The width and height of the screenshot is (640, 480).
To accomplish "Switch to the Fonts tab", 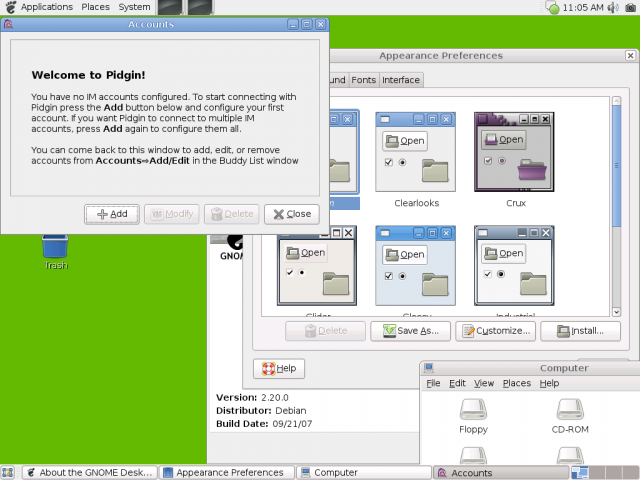I will pyautogui.click(x=363, y=80).
